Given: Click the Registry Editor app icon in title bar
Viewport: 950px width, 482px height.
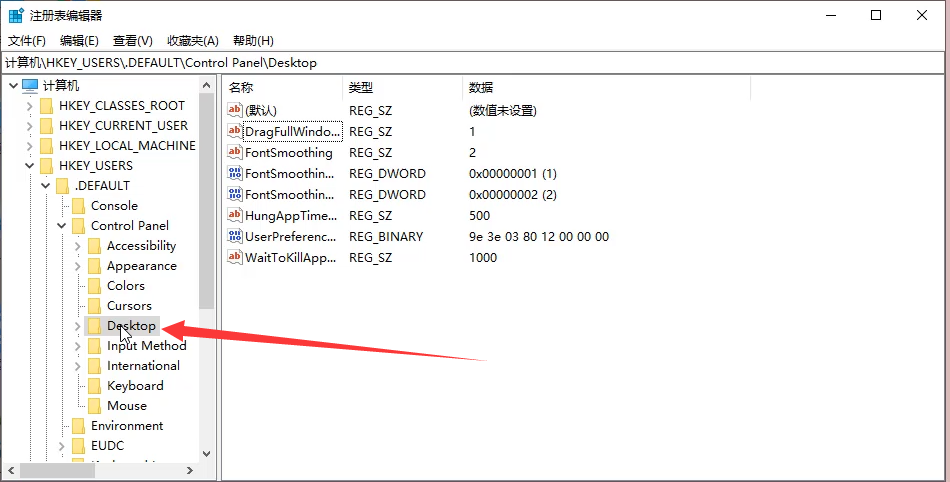Looking at the screenshot, I should click(16, 15).
